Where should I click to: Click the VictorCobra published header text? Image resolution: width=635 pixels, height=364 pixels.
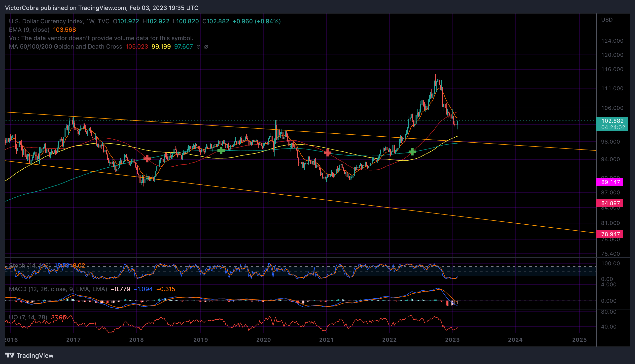click(102, 8)
